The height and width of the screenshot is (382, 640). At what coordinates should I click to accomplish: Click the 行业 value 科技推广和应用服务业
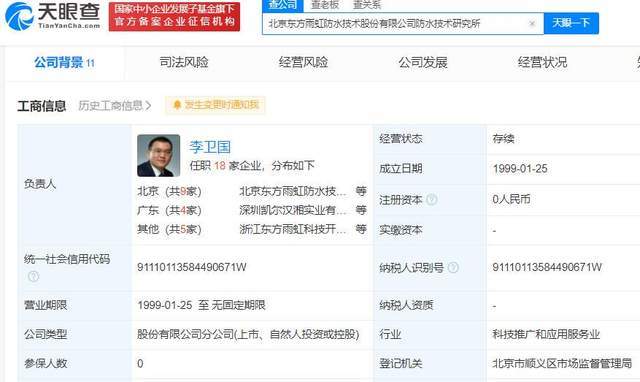546,334
